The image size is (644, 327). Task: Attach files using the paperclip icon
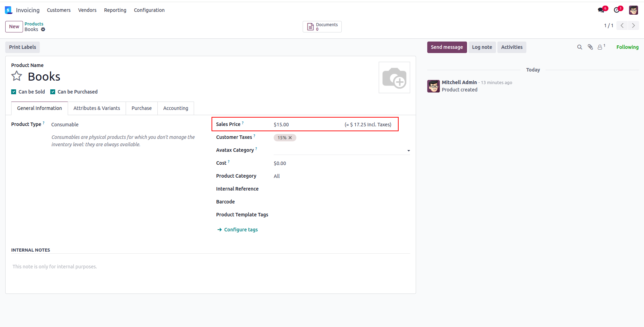pyautogui.click(x=590, y=47)
